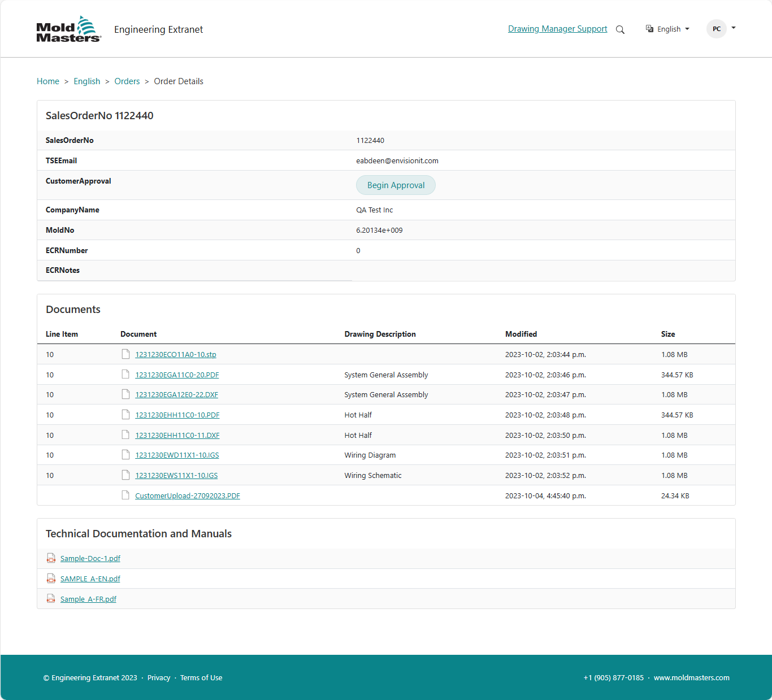The height and width of the screenshot is (700, 772).
Task: Click the file icon beside 1231230ECO11A0-10.stp
Action: pos(125,354)
